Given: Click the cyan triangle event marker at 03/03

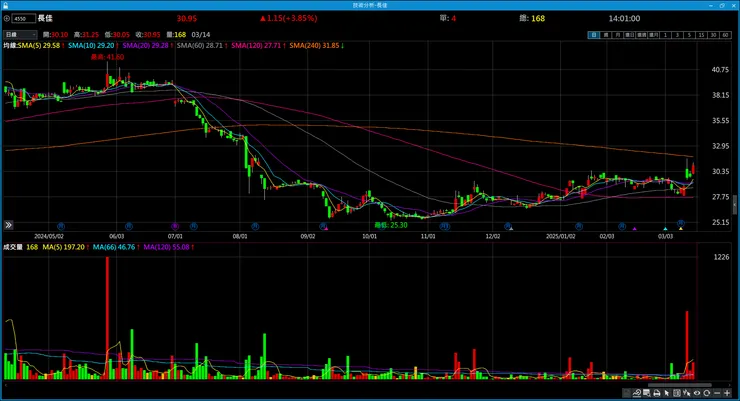Looking at the screenshot, I should pyautogui.click(x=665, y=229).
